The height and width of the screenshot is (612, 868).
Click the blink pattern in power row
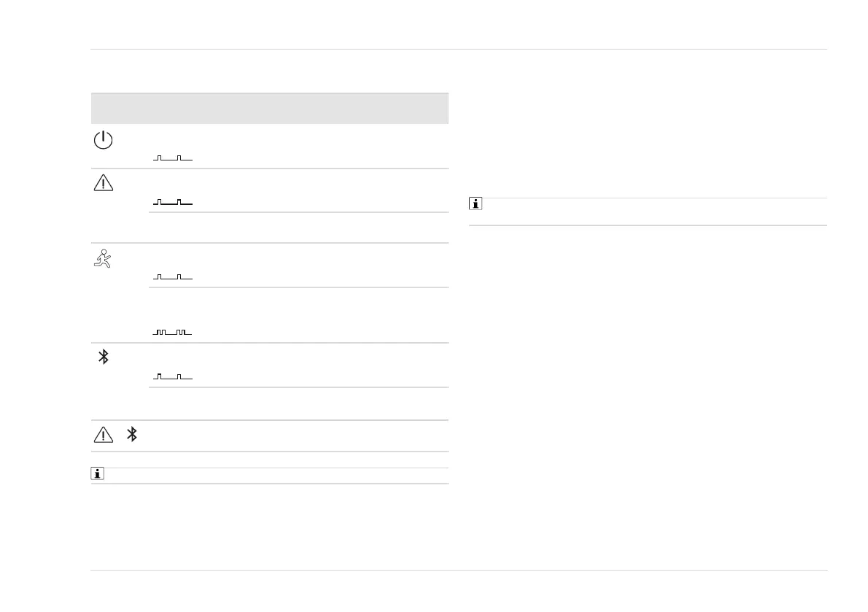(x=173, y=158)
